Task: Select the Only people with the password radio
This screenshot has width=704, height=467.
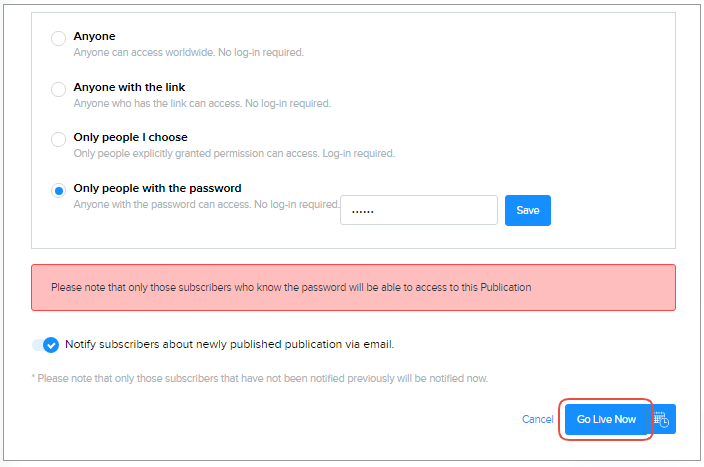Action: [x=59, y=190]
